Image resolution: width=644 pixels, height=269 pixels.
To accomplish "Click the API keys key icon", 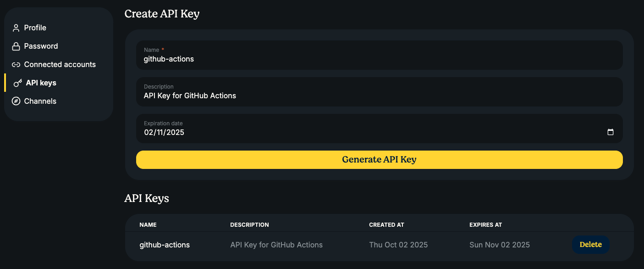I will click(x=18, y=83).
